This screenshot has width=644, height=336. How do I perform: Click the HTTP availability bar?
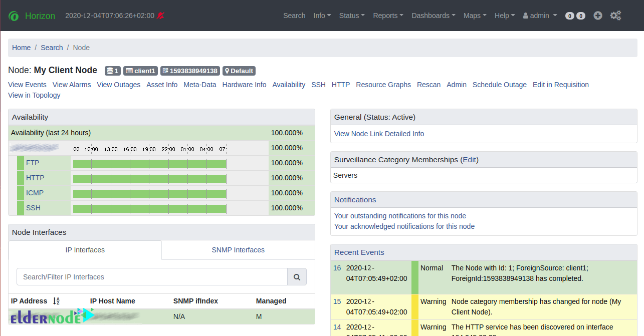coord(149,178)
